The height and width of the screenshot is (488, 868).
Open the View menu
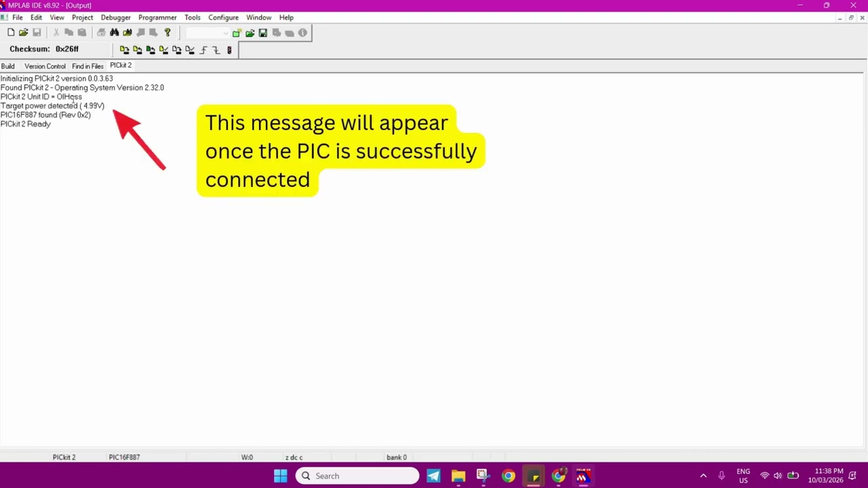pyautogui.click(x=57, y=18)
